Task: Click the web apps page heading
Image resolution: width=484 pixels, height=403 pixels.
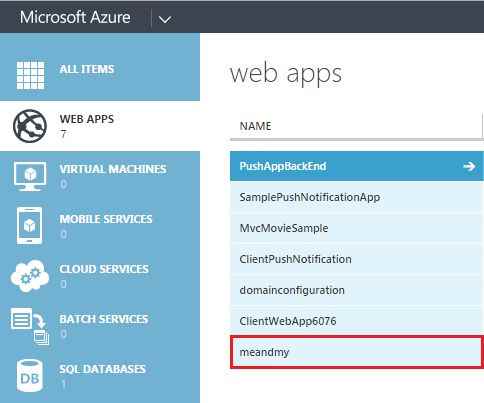Action: click(286, 74)
